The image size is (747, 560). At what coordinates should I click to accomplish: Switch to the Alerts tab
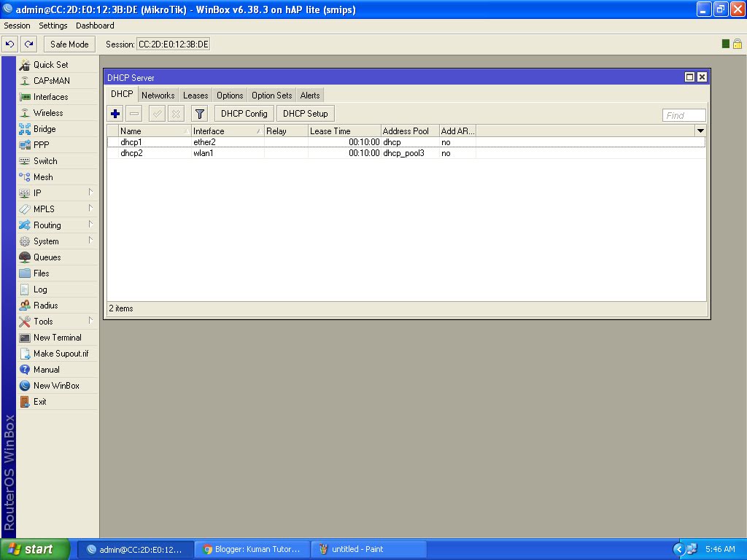(x=310, y=96)
